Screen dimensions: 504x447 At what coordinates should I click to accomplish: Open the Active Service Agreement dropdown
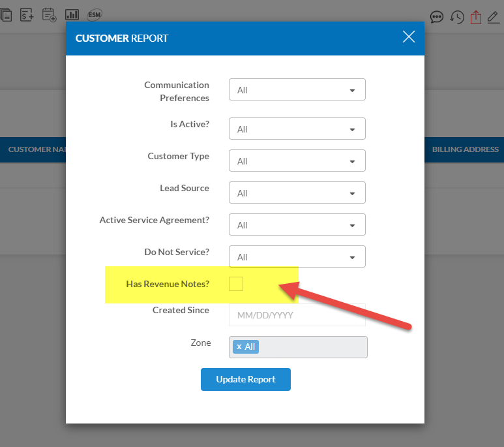click(297, 225)
